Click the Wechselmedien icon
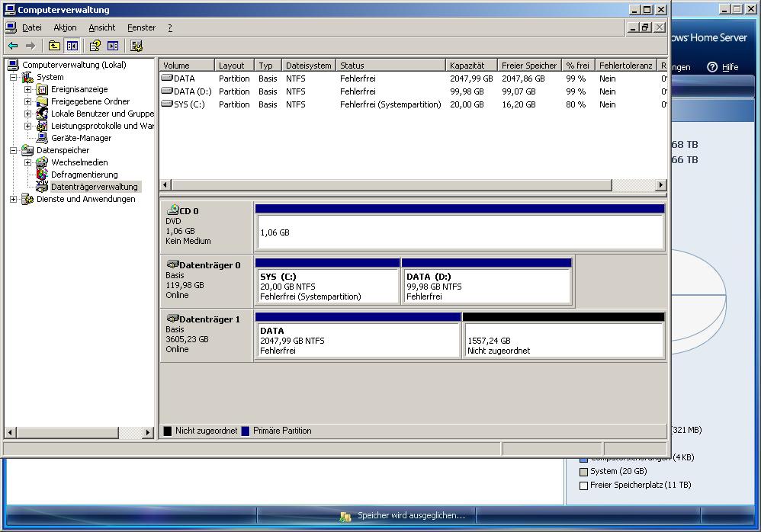Viewport: 761px width, 532px height. tap(42, 162)
